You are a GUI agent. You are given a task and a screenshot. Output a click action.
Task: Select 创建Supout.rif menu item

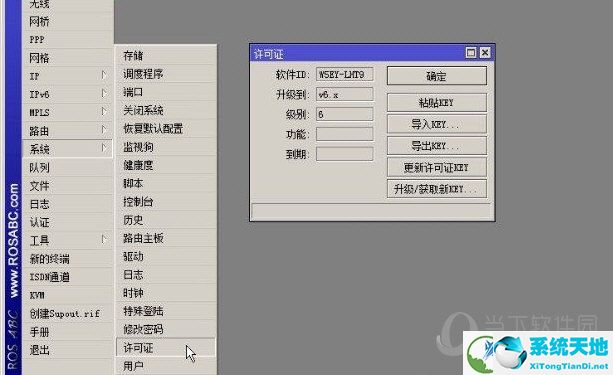[67, 314]
